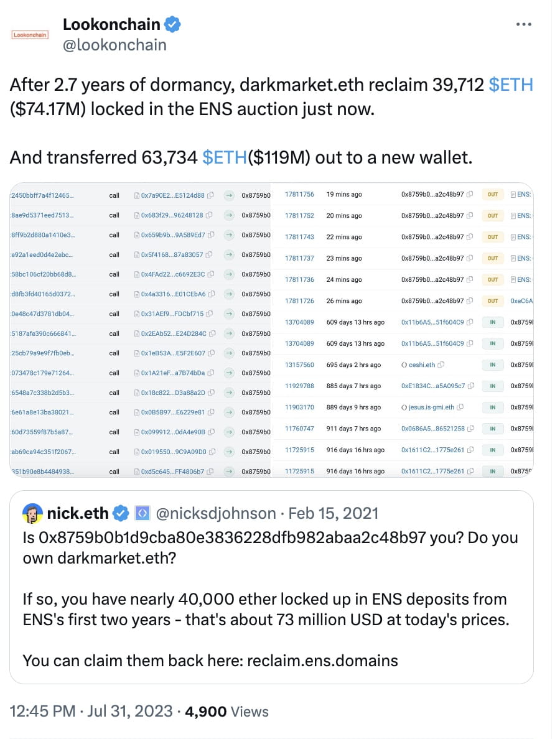Click the $ETH cashtag before ($119M)
Viewport: 560px width, 739px height.
pyautogui.click(x=225, y=157)
